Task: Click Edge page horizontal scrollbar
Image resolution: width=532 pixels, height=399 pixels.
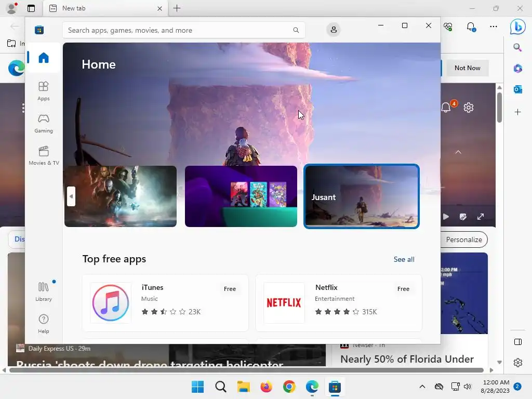Action: [246, 370]
